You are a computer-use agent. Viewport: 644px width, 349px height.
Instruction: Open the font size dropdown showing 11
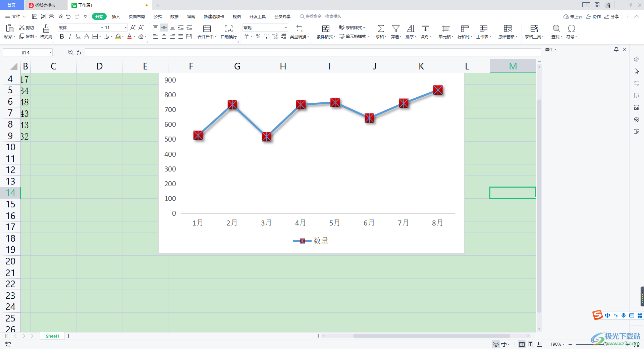coord(125,28)
